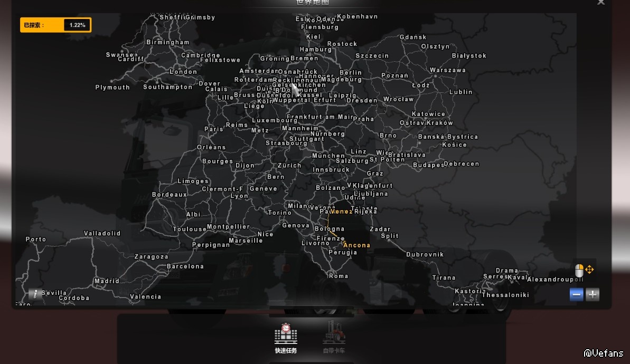630x364 pixels.
Task: Click the city label Białystok
Action: point(469,55)
